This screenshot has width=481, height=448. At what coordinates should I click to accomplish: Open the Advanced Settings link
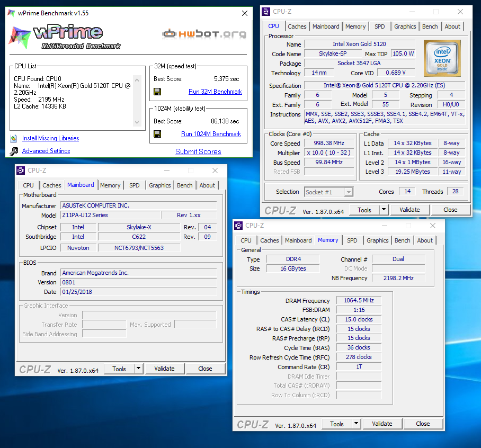pos(46,151)
